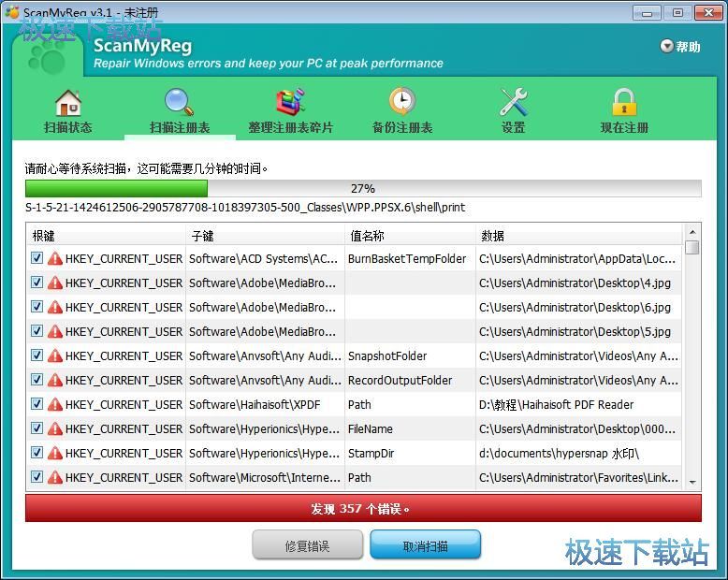
Task: Open the 帮助 help dropdown
Action: point(680,47)
